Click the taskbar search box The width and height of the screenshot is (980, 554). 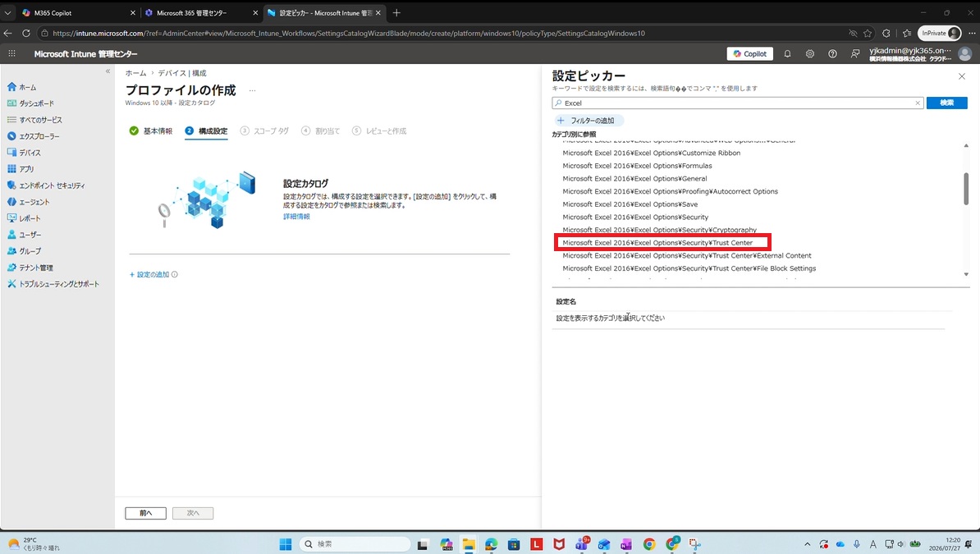coord(355,544)
